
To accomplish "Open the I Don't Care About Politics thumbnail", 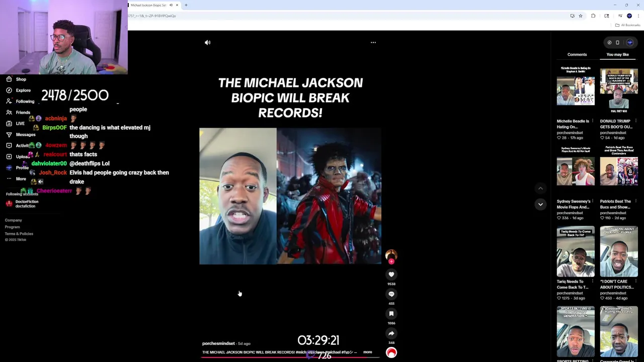I will (619, 251).
